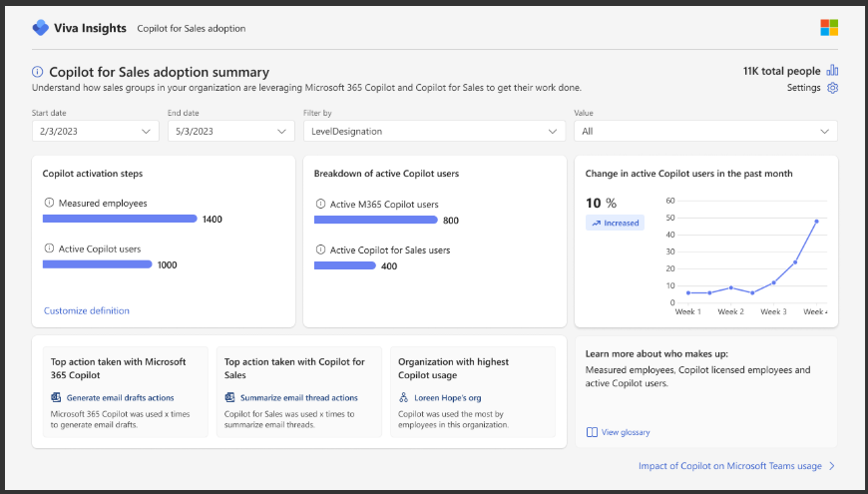Open Generate email drafts actions link
868x494 pixels.
[x=120, y=397]
